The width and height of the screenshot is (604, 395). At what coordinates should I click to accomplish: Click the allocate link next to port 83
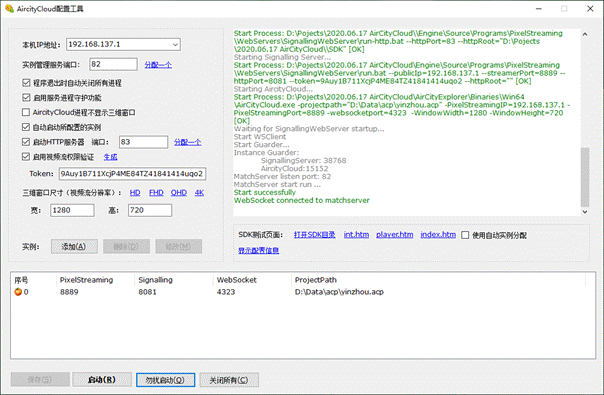coord(188,142)
